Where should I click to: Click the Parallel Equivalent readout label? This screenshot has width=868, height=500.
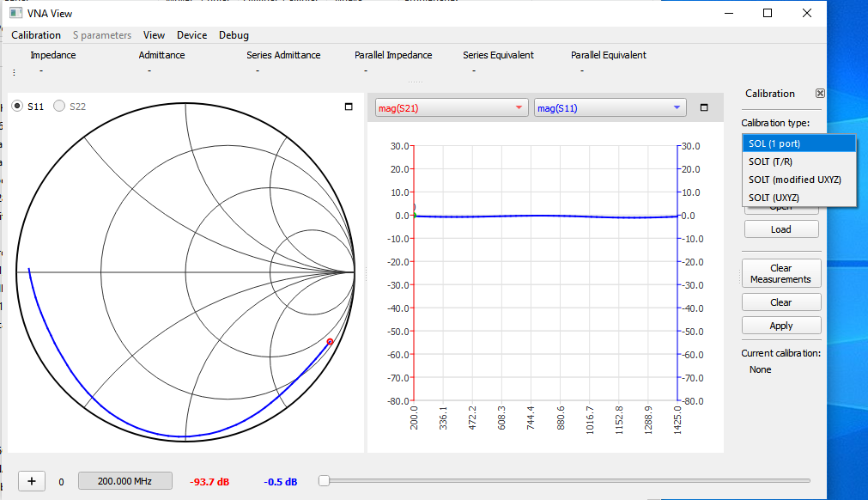tap(609, 55)
